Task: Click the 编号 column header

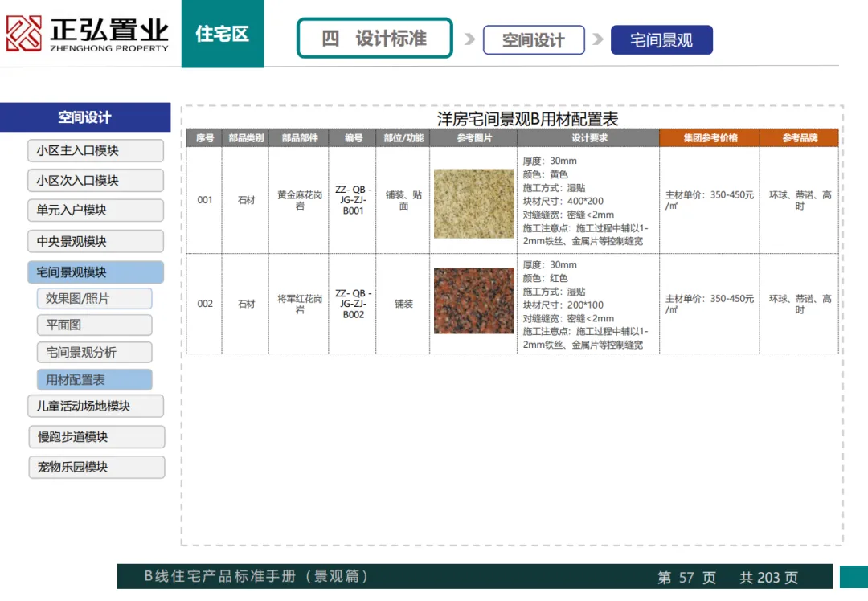Action: click(353, 138)
